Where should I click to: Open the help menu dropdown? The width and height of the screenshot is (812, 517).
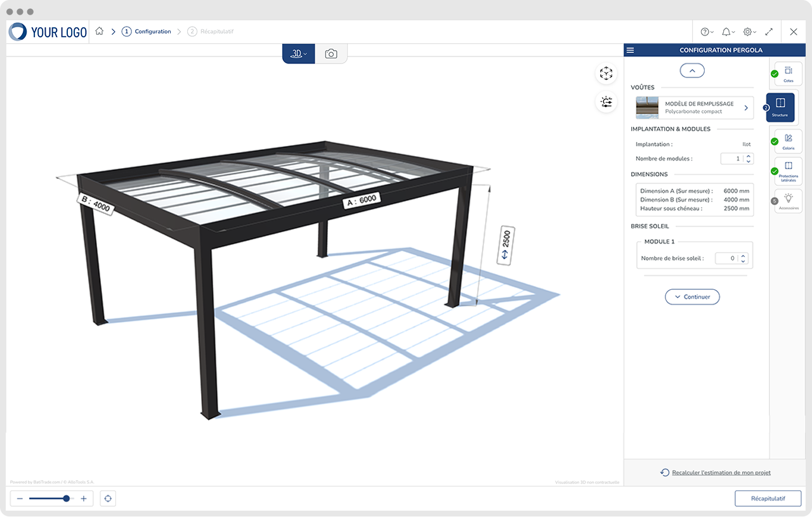pos(706,32)
